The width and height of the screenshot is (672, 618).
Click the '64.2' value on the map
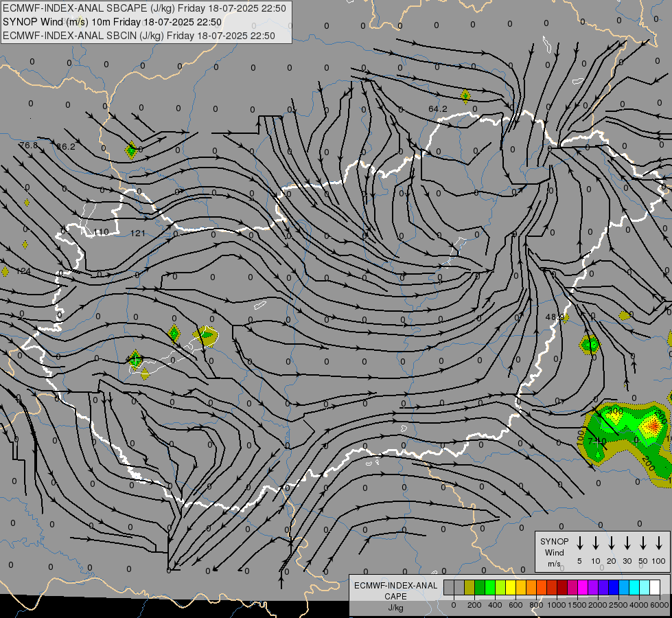(437, 109)
